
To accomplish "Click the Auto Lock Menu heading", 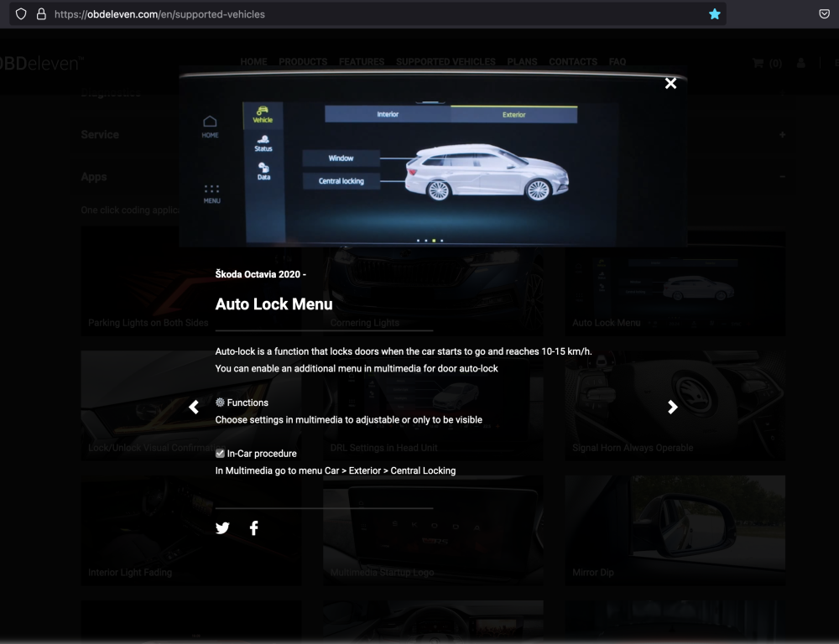I will [x=274, y=304].
